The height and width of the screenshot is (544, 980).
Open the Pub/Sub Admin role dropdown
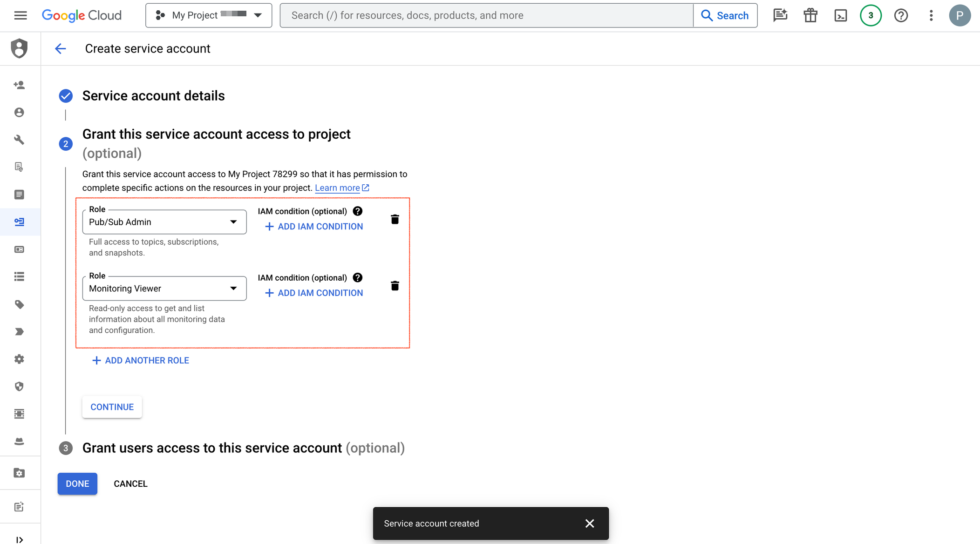tap(164, 222)
